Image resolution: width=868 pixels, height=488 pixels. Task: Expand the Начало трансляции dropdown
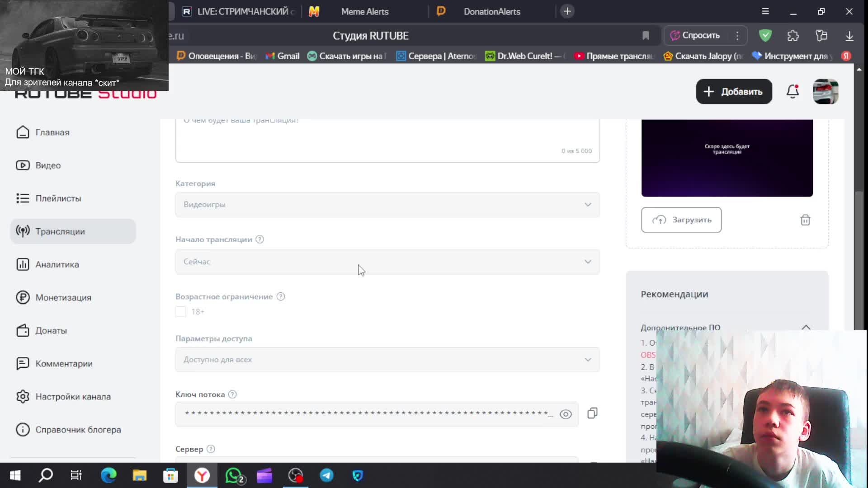(387, 262)
